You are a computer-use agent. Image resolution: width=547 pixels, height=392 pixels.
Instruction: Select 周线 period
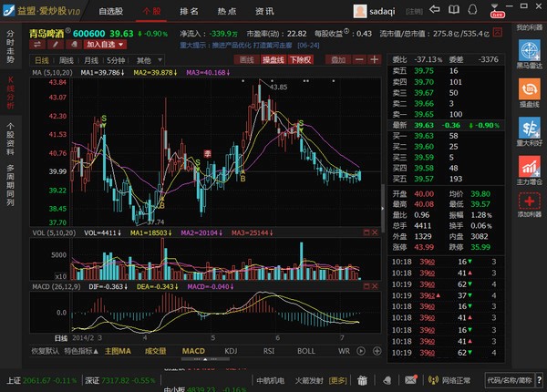[67, 60]
